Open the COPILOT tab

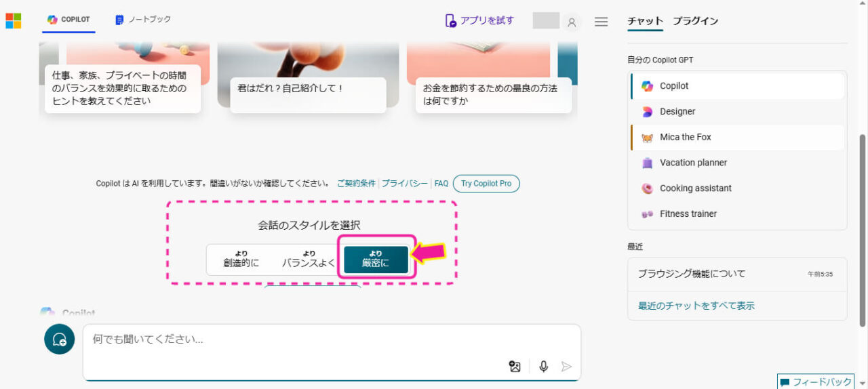68,20
